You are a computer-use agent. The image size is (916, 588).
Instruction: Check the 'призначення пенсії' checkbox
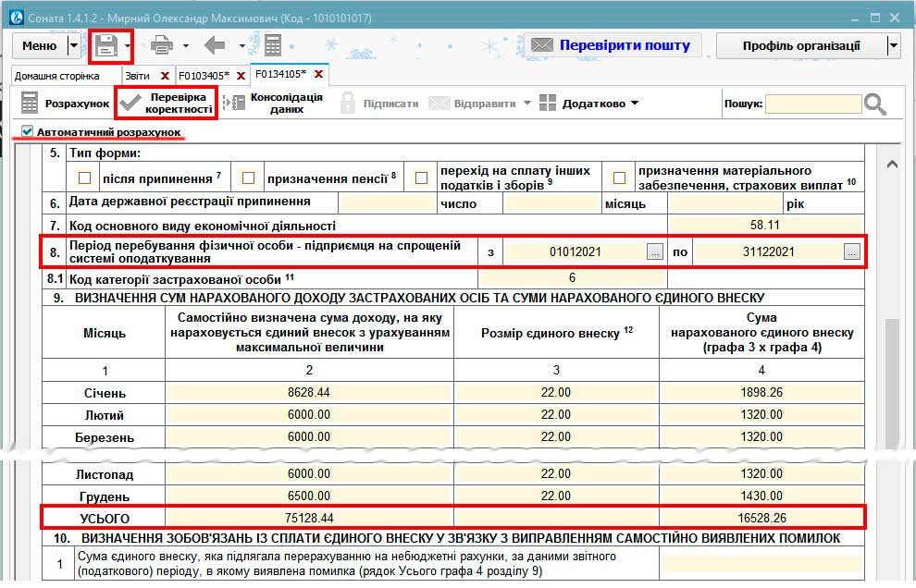coord(248,178)
